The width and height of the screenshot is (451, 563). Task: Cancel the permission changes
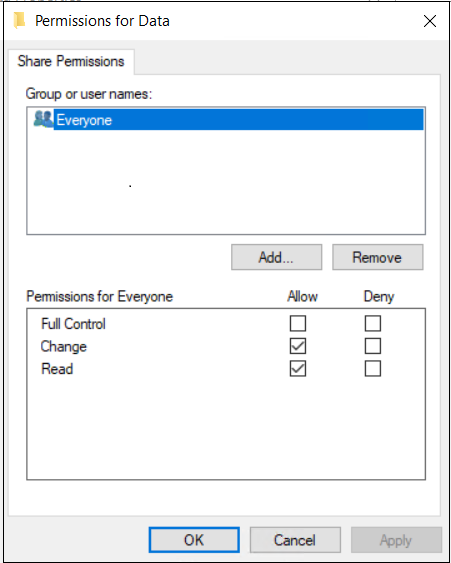click(295, 540)
